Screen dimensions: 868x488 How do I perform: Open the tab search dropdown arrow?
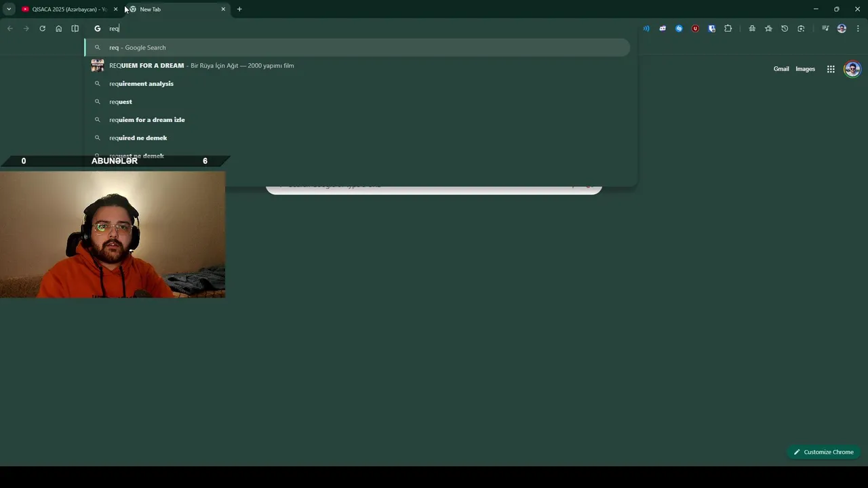(9, 9)
